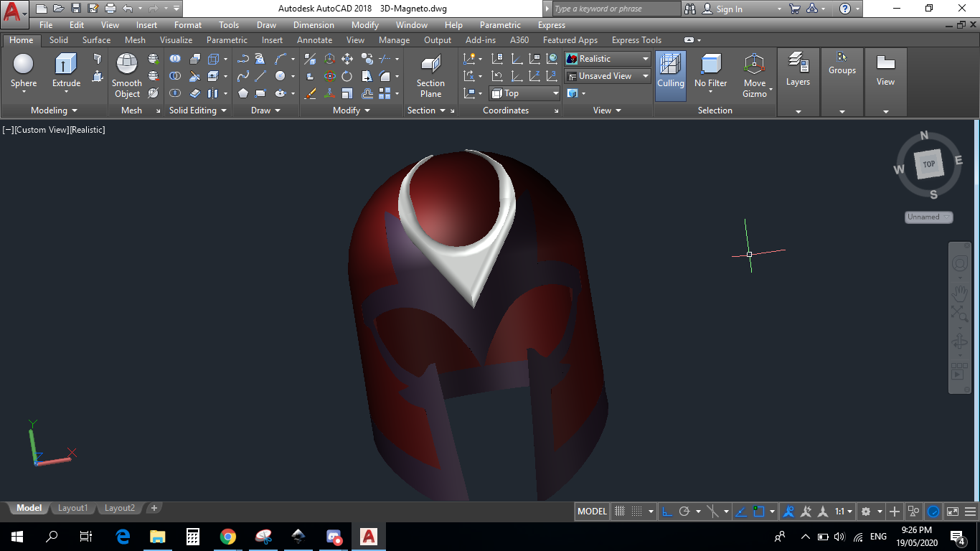Click the [Realistic] visual style label
The image size is (980, 551).
pos(87,130)
